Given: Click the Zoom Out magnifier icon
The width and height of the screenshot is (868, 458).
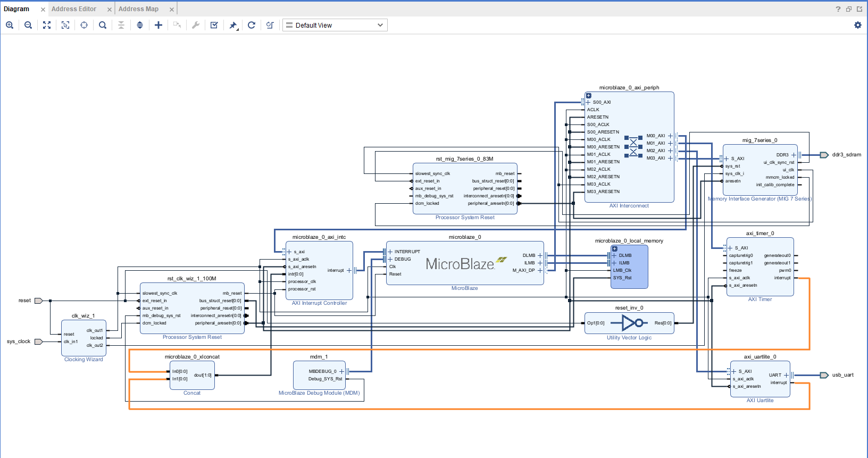Looking at the screenshot, I should pyautogui.click(x=28, y=25).
